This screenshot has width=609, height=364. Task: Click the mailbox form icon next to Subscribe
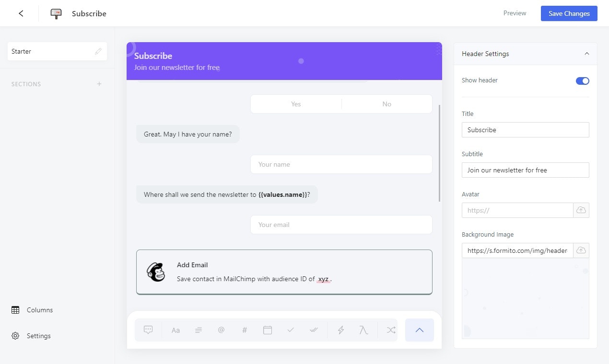click(56, 13)
